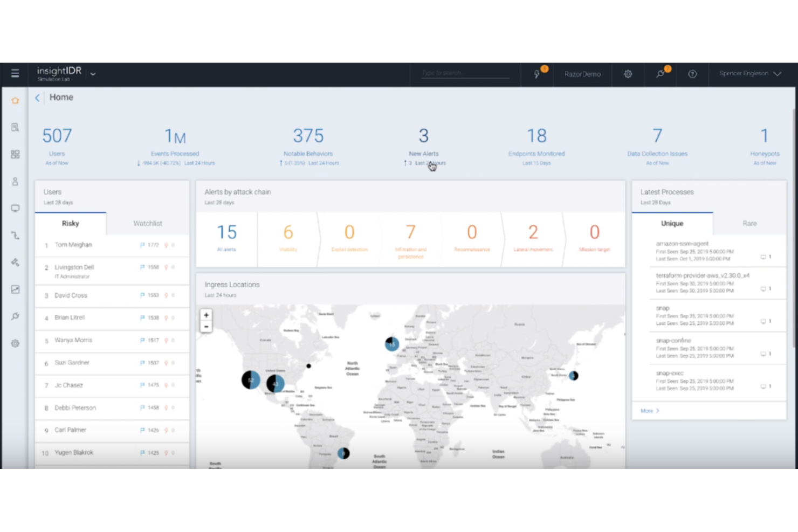Click the alerts lightning icon with badge 3
The height and width of the screenshot is (532, 798).
click(538, 74)
